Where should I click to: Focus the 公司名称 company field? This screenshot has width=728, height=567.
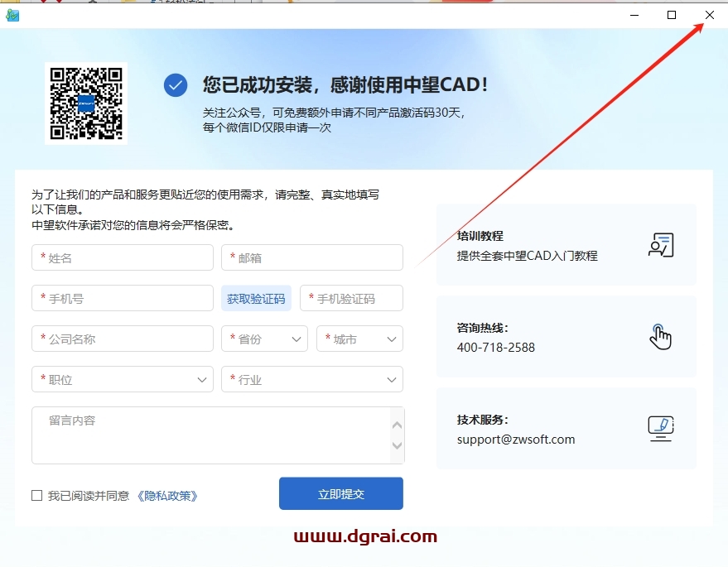(123, 339)
